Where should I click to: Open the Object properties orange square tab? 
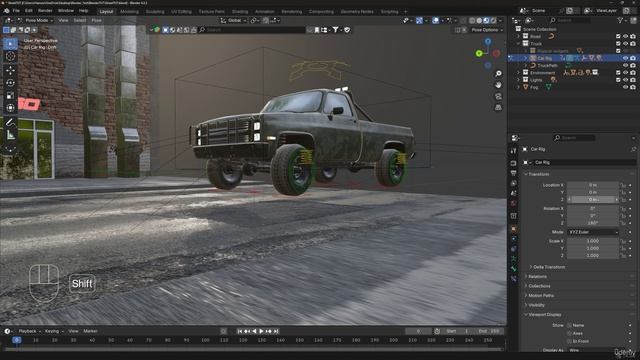513,229
